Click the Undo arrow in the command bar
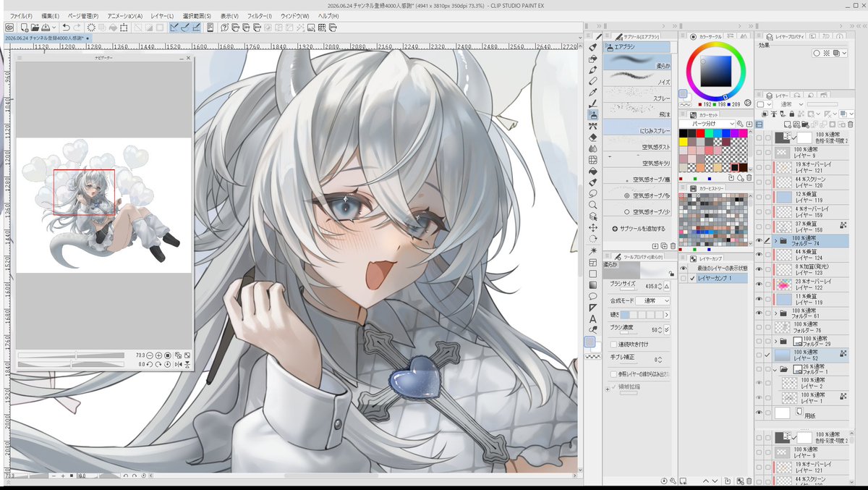868x490 pixels. click(x=66, y=28)
